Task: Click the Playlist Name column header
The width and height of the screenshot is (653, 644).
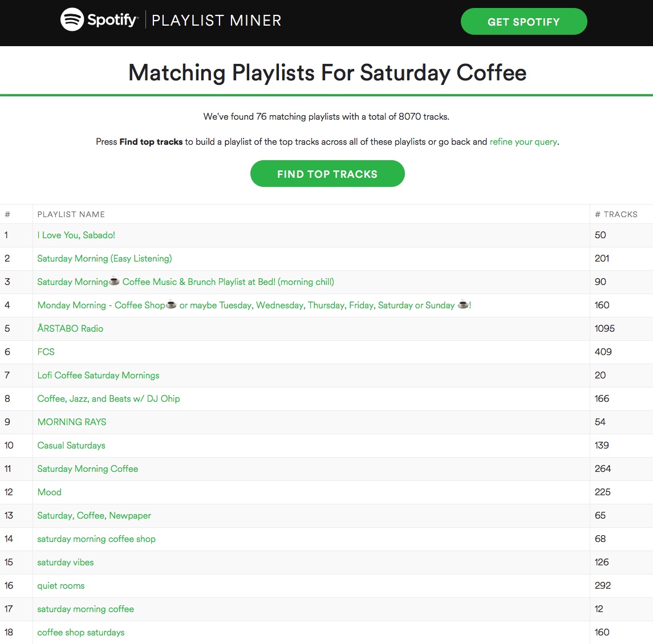Action: click(x=71, y=214)
